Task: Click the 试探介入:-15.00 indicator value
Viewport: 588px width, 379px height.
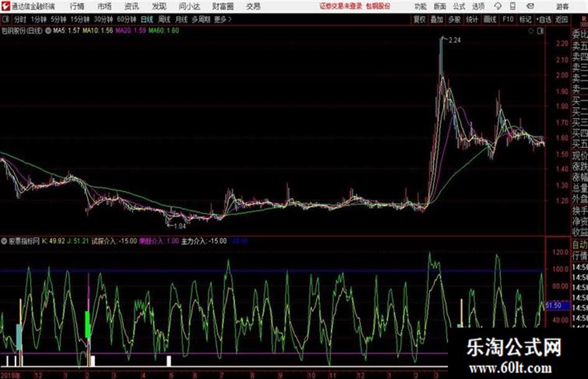Action: click(x=114, y=241)
